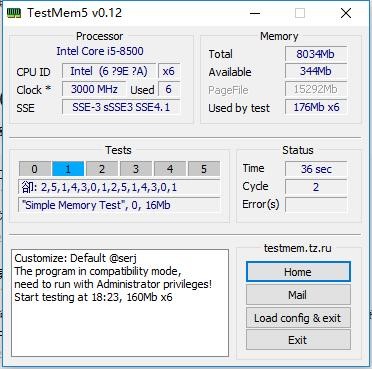This screenshot has width=372, height=369.
Task: Select test 4 box
Action: coord(170,169)
